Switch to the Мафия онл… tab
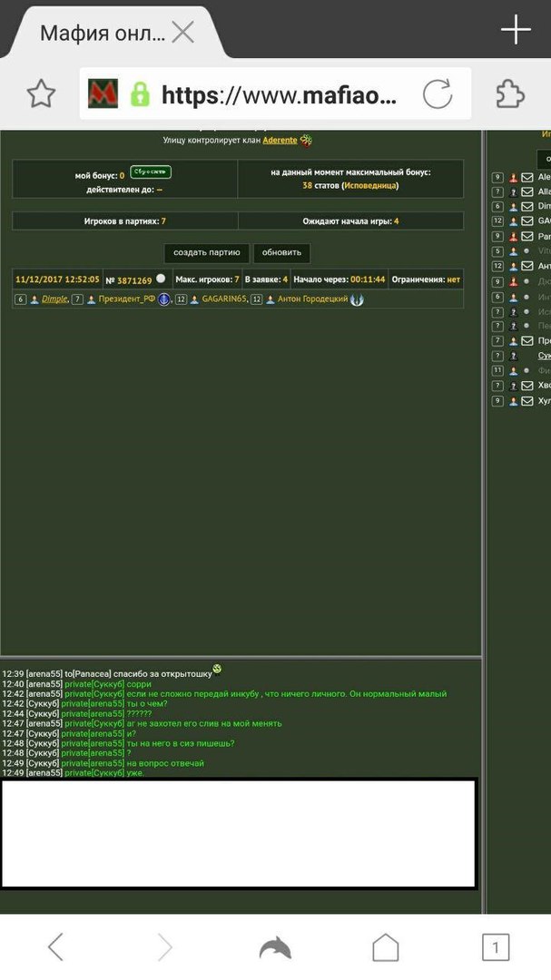 [x=102, y=34]
